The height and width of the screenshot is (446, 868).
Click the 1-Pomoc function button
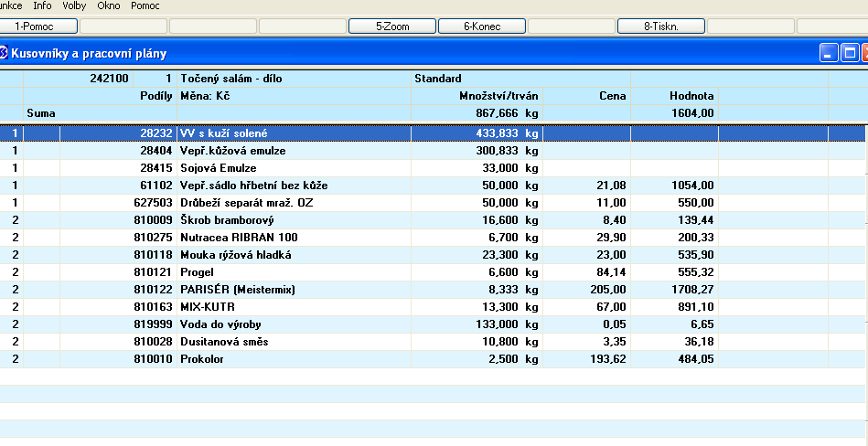(x=35, y=26)
